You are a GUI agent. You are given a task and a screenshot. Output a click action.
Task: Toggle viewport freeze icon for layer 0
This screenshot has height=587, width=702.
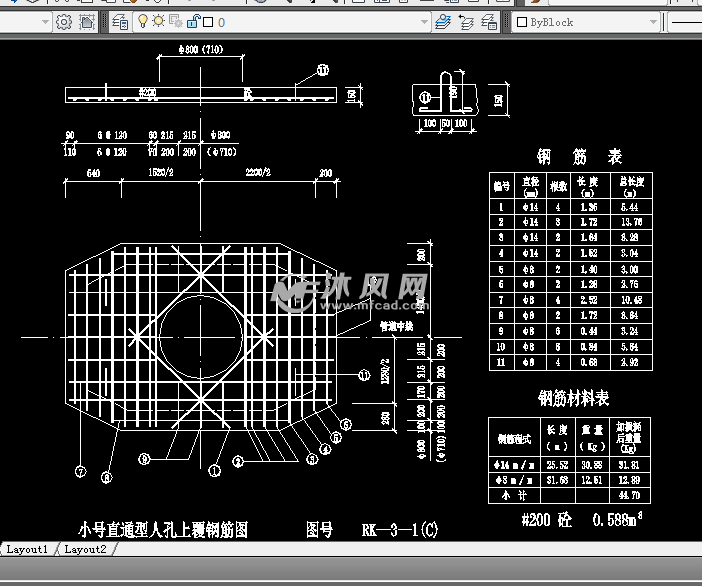pos(176,21)
